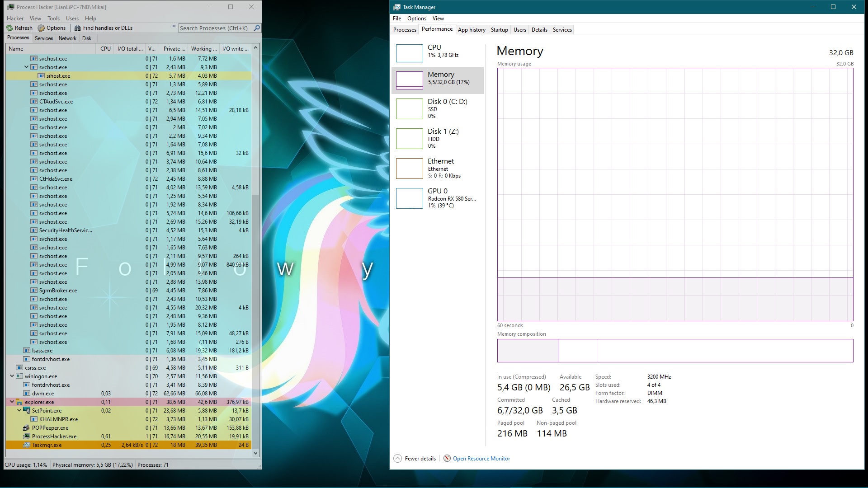Click the search magnifier icon
Image resolution: width=868 pixels, height=488 pixels.
click(x=257, y=28)
